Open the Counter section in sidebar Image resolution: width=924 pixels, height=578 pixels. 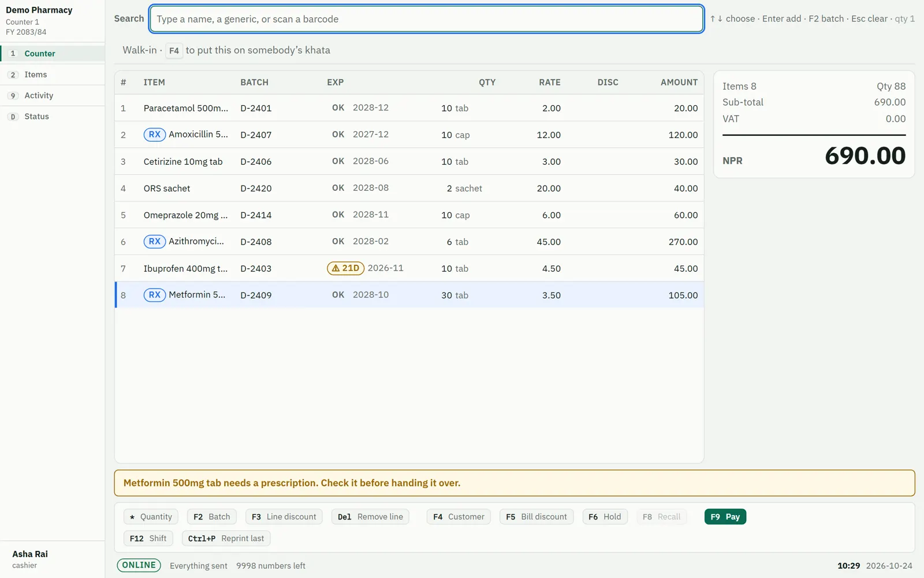[x=53, y=53]
